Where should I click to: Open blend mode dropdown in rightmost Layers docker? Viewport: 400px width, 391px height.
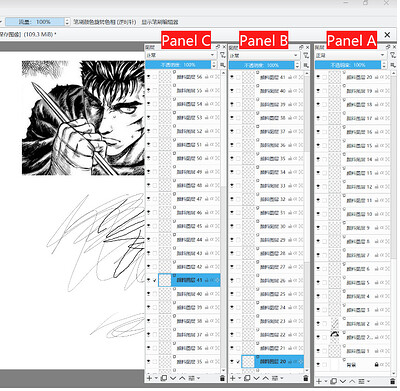coord(351,55)
